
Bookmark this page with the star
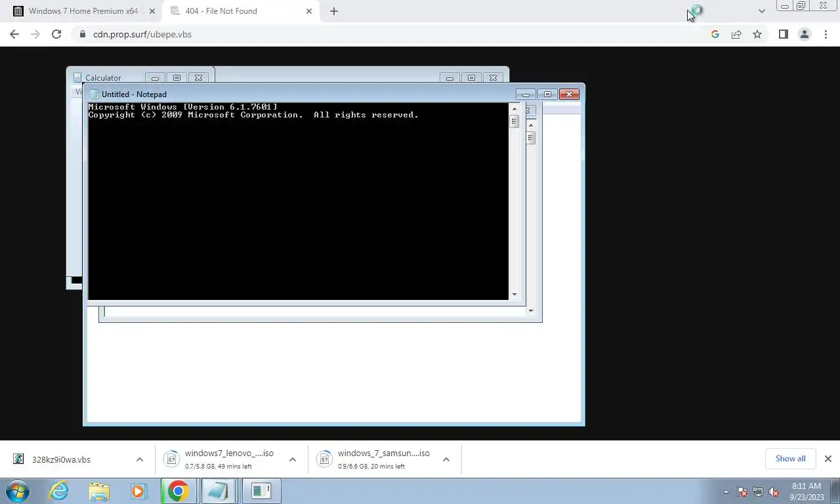(x=757, y=34)
